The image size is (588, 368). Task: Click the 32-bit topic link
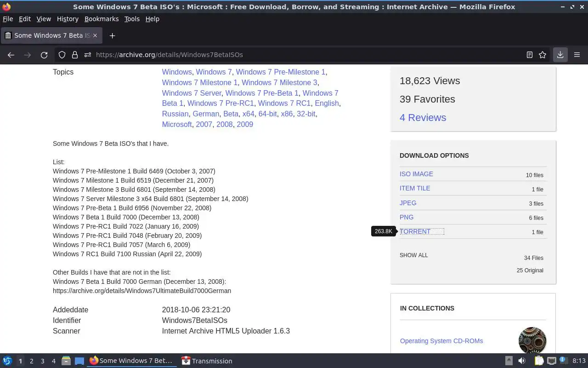coord(306,114)
